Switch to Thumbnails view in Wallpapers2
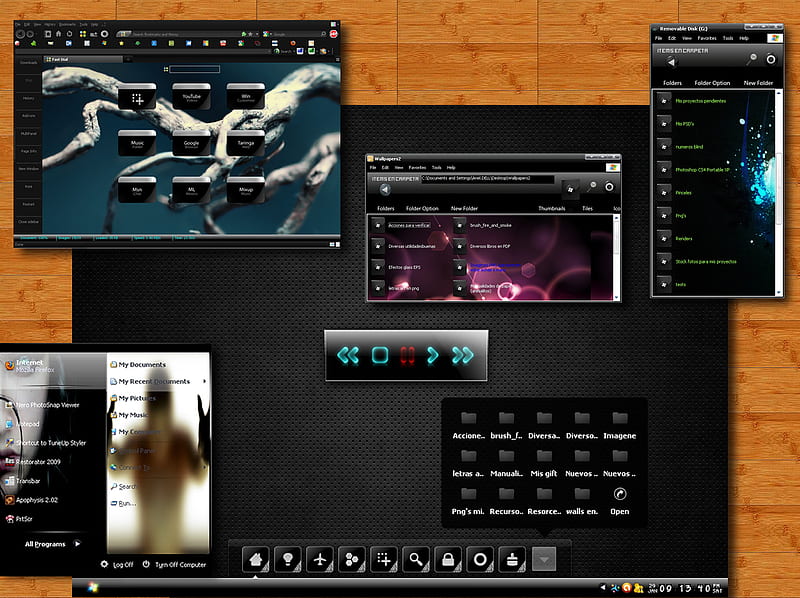The height and width of the screenshot is (598, 800). click(x=552, y=209)
